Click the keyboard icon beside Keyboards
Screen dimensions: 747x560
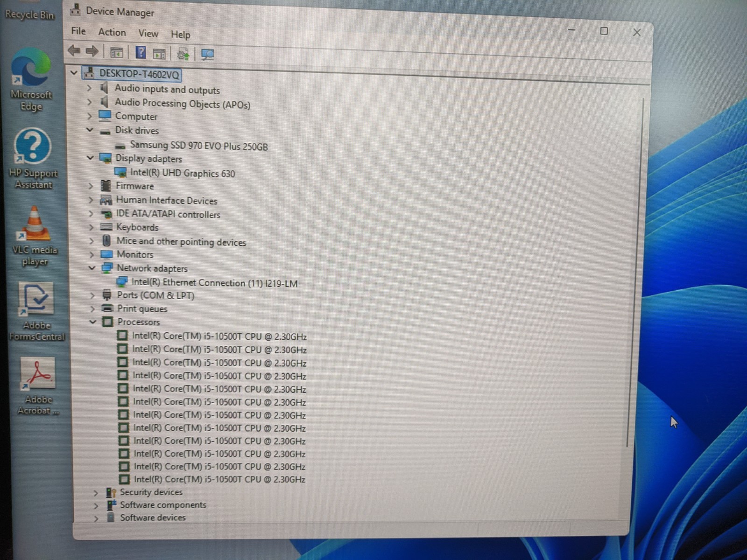pyautogui.click(x=106, y=227)
